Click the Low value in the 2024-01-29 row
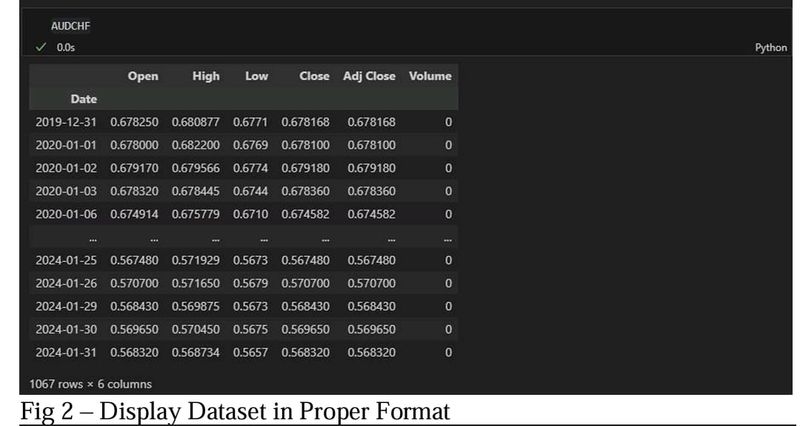 coord(251,307)
